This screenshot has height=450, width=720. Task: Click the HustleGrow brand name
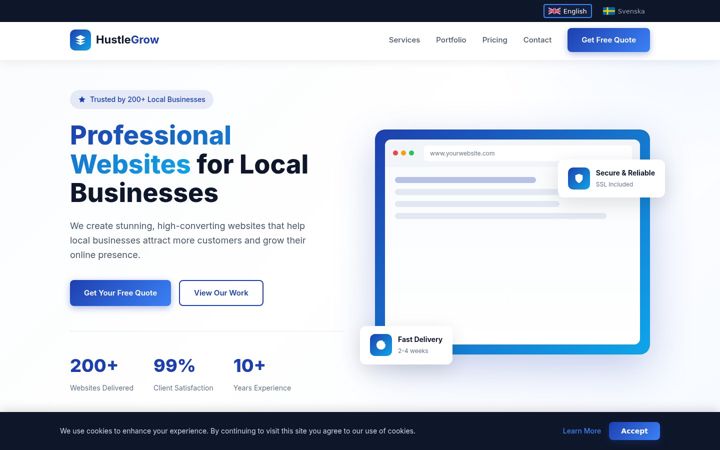pyautogui.click(x=127, y=40)
